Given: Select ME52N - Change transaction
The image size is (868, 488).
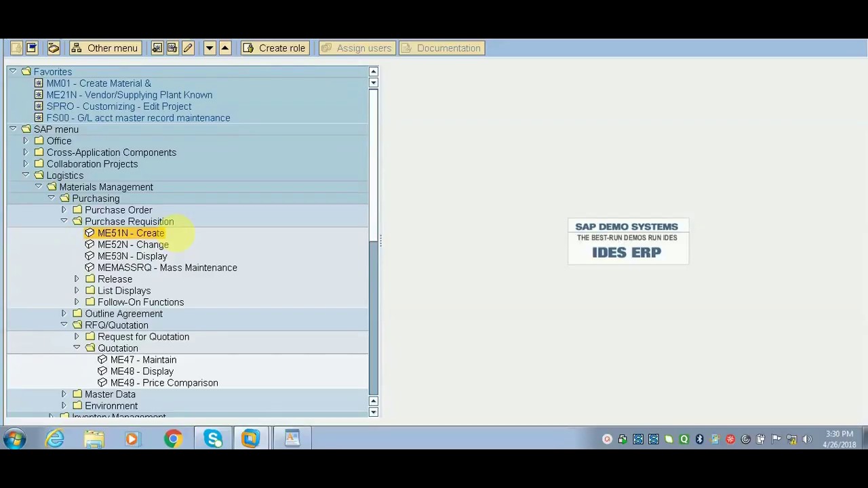Looking at the screenshot, I should pyautogui.click(x=133, y=245).
